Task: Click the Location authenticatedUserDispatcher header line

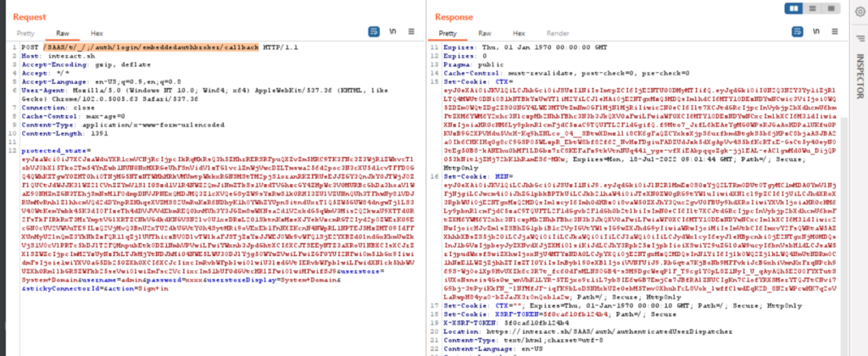Action: (x=588, y=331)
